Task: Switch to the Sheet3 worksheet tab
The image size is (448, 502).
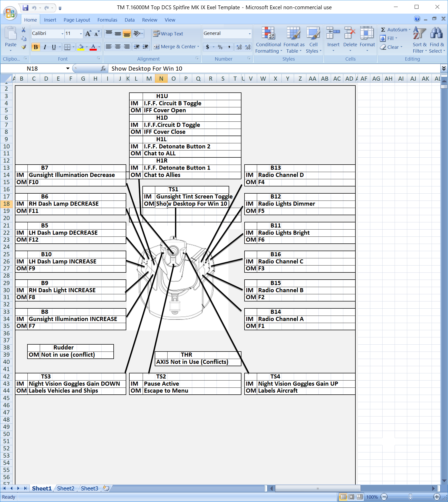Action: [x=90, y=488]
